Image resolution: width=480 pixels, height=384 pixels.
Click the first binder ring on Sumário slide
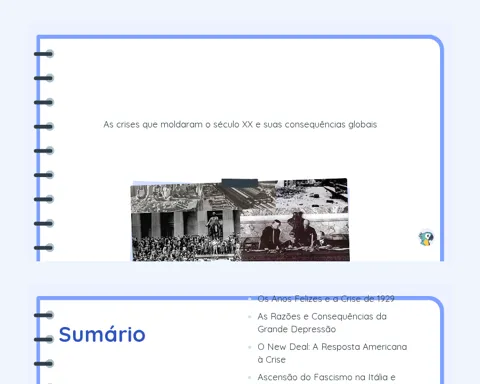[44, 315]
